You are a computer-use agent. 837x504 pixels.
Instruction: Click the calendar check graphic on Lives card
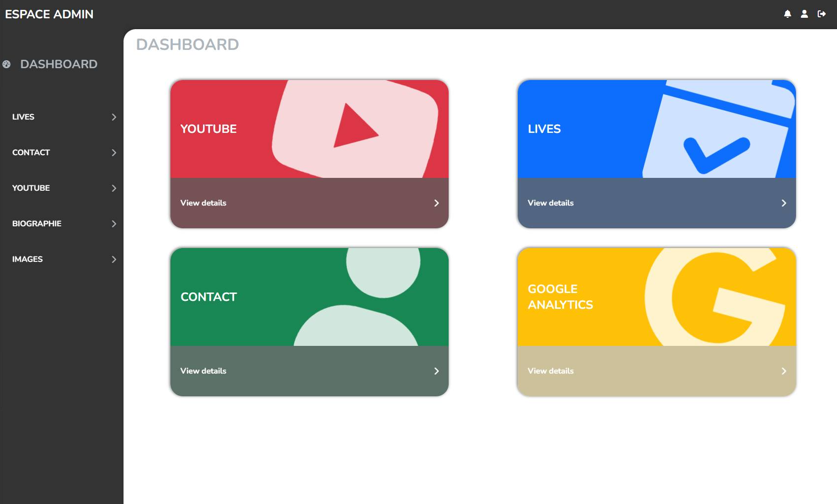[718, 128]
